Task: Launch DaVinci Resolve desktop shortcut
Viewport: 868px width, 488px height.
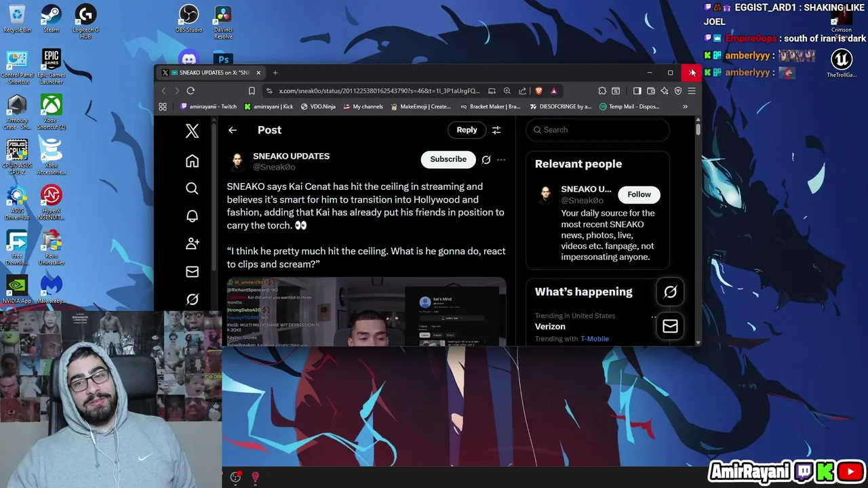Action: (223, 22)
